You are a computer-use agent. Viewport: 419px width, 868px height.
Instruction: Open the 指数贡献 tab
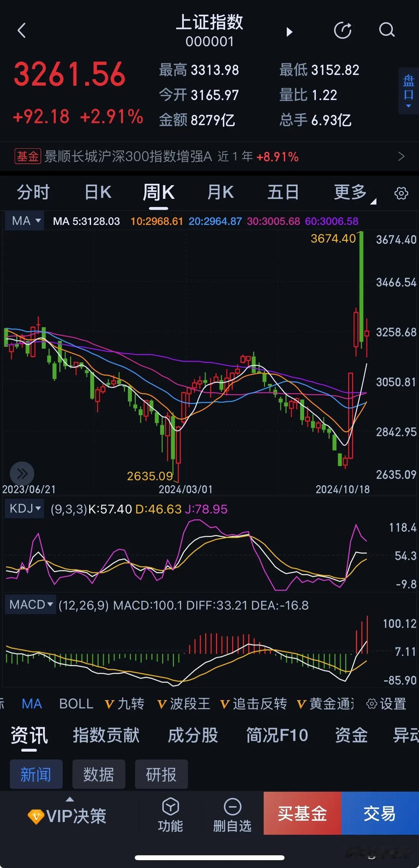click(x=106, y=735)
